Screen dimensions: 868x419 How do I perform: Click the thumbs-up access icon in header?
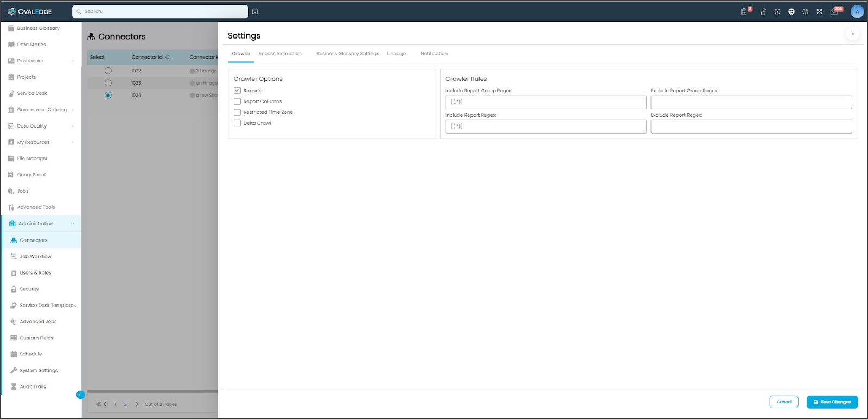(x=763, y=11)
